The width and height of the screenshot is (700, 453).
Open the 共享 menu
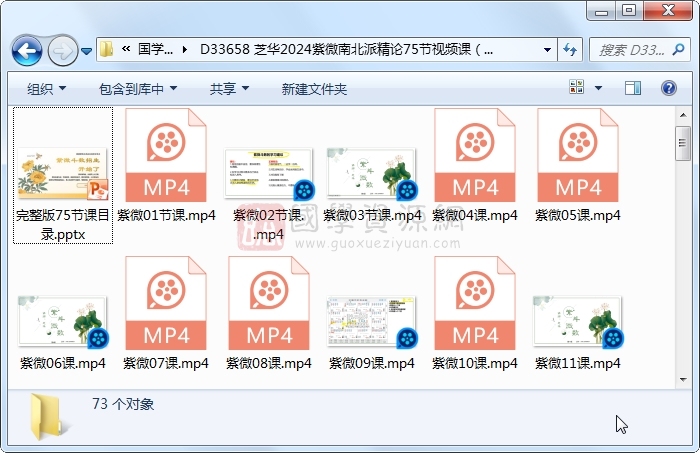point(229,89)
